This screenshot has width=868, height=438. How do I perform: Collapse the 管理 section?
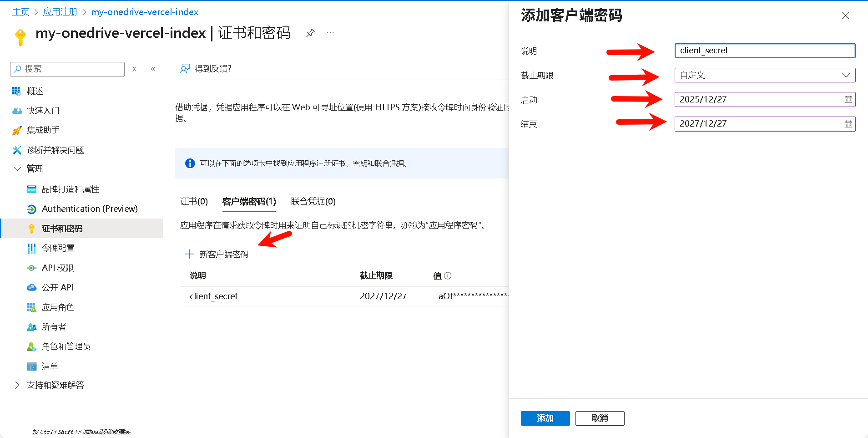[x=17, y=169]
